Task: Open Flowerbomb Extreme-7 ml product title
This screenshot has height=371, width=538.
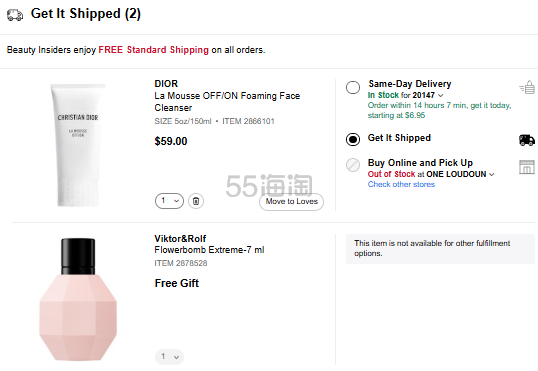Action: pyautogui.click(x=209, y=250)
